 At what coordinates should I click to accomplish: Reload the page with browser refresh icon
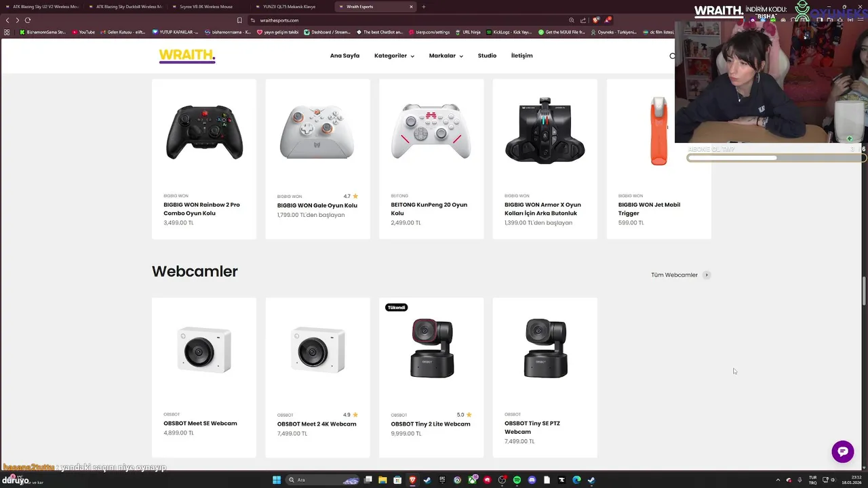(x=28, y=20)
